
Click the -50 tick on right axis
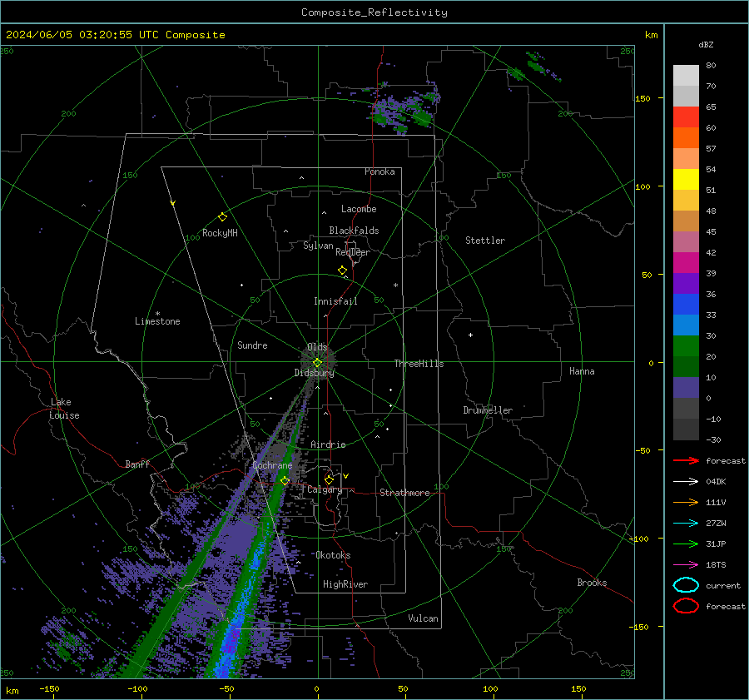[643, 450]
